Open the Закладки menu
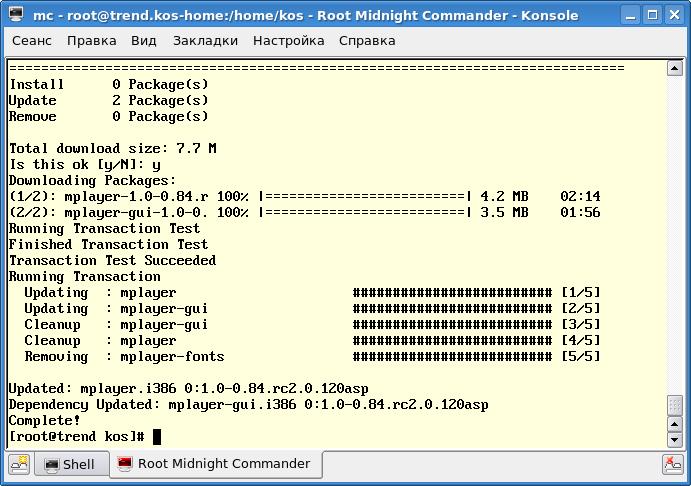 click(x=205, y=41)
